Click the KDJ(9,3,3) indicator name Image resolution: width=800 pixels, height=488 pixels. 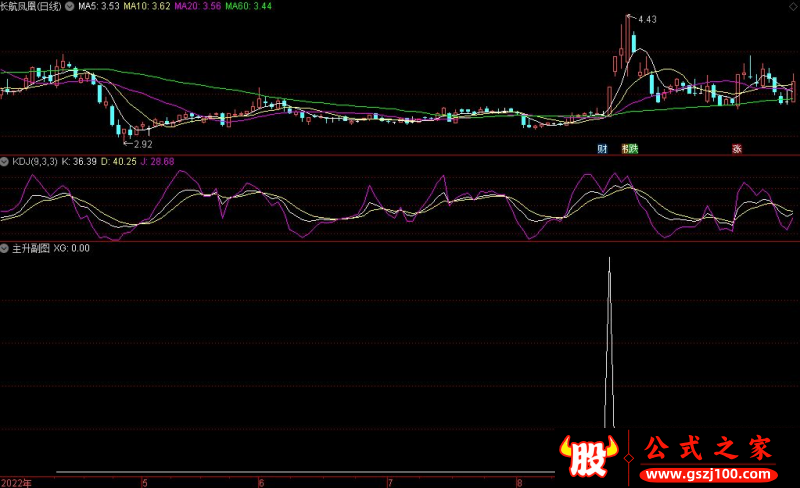35,162
